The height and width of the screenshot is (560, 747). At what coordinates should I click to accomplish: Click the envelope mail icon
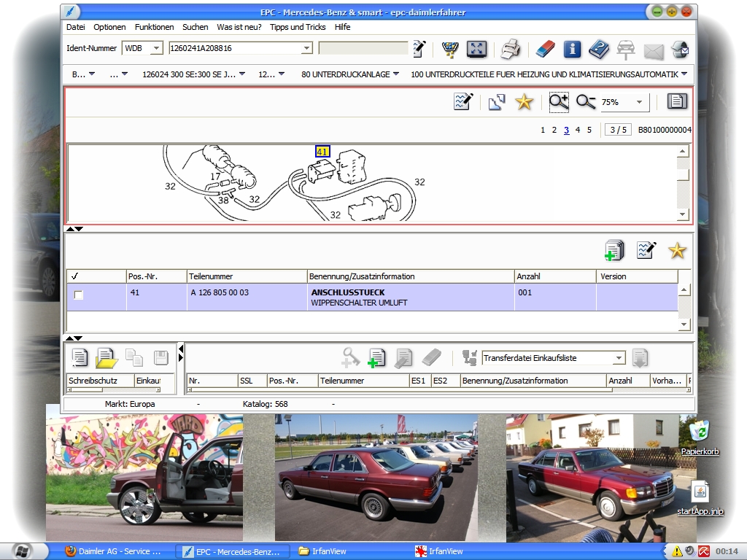654,51
